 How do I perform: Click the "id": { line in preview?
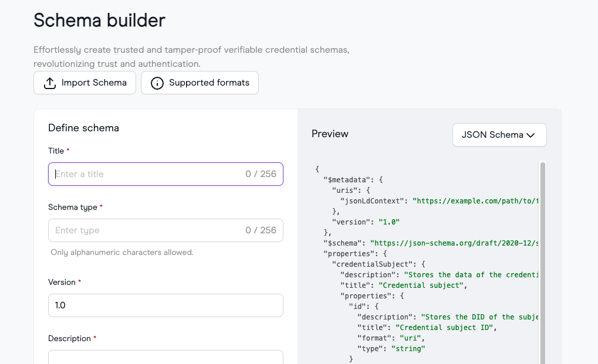tap(363, 307)
